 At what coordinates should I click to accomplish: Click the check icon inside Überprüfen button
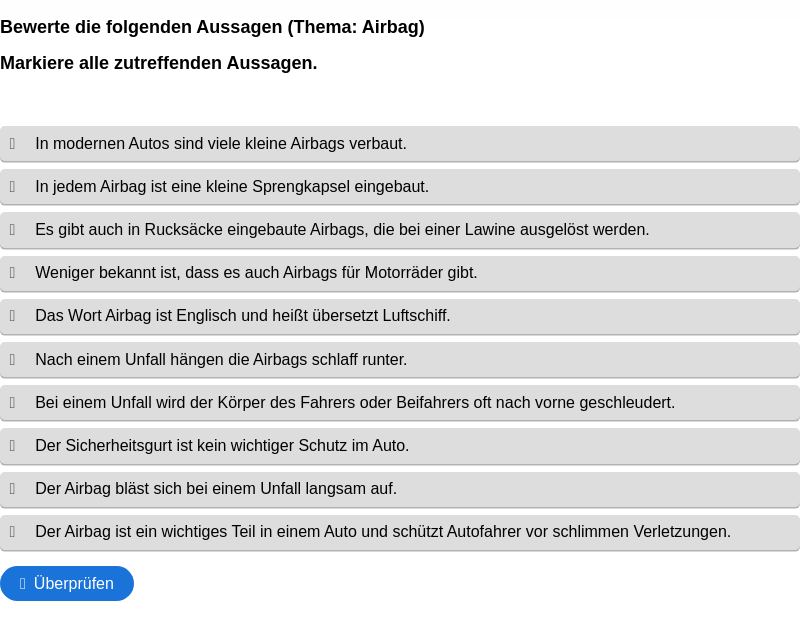click(x=22, y=583)
